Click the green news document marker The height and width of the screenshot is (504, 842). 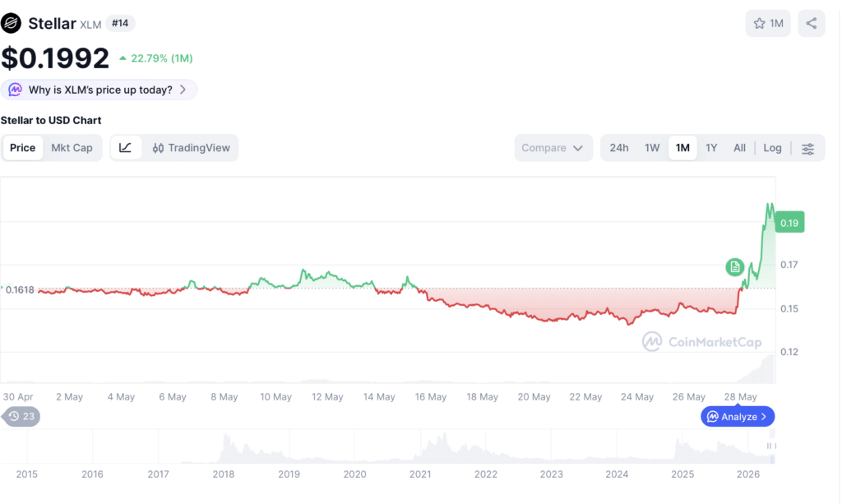pos(734,266)
